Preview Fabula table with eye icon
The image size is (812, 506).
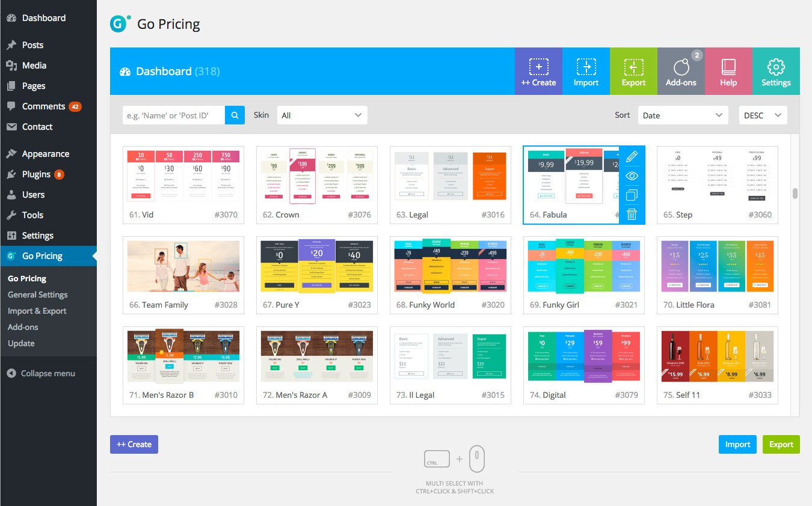point(632,176)
